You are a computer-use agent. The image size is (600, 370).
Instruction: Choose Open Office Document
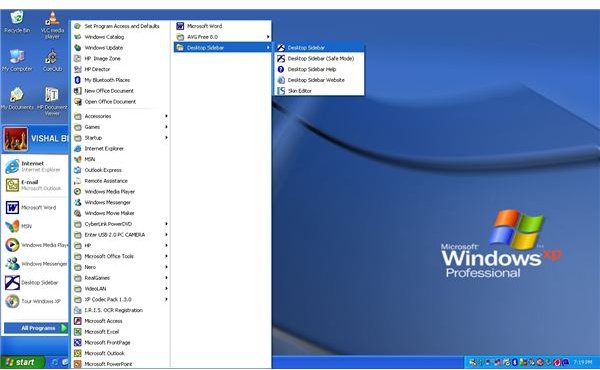(121, 101)
